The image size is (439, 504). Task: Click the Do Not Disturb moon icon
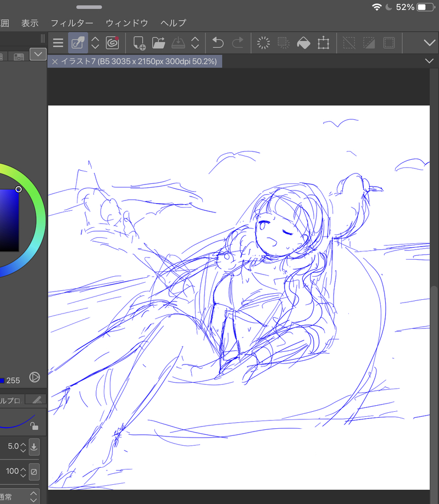coord(388,7)
